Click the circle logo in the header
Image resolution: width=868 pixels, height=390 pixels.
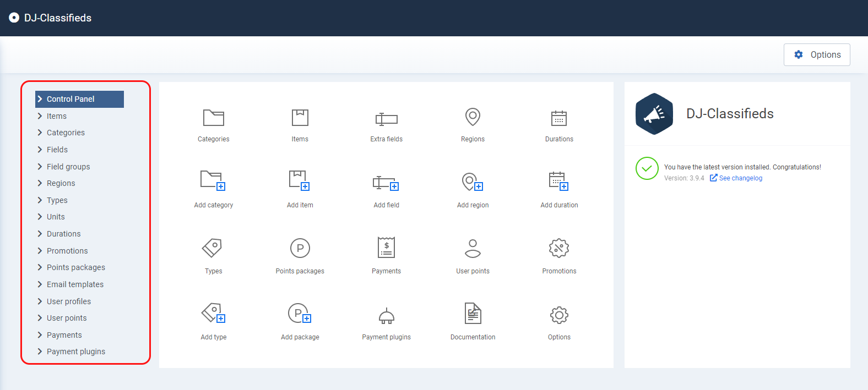(x=14, y=18)
